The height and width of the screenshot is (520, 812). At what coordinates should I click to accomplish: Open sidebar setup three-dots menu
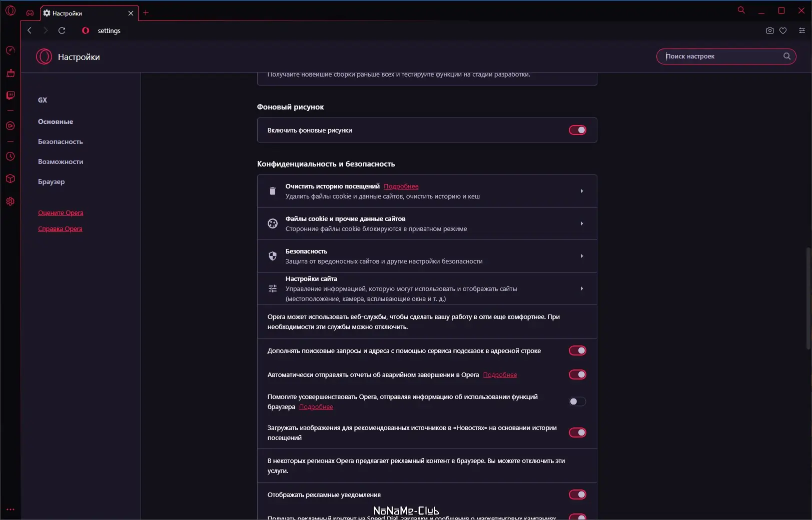coord(11,509)
